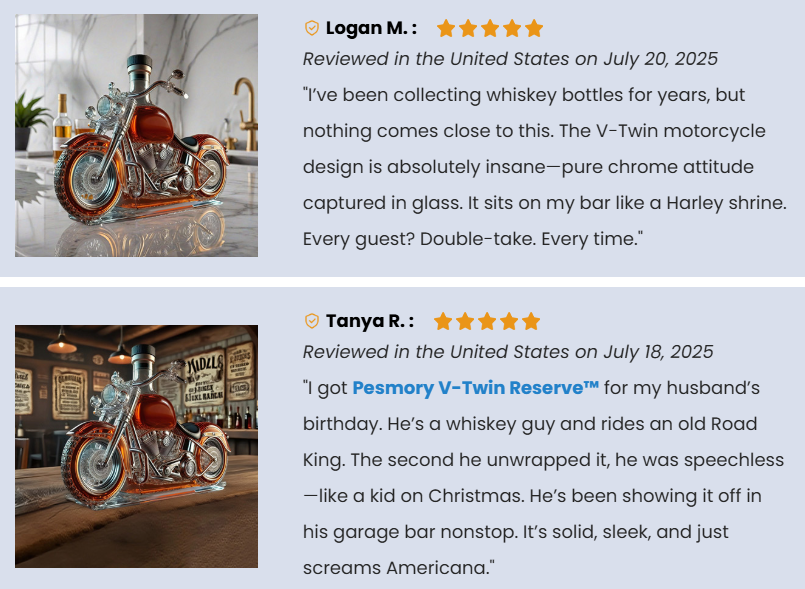Click the first star in Logan M.'s rating
Viewport: 805px width, 589px height.
pos(446,28)
